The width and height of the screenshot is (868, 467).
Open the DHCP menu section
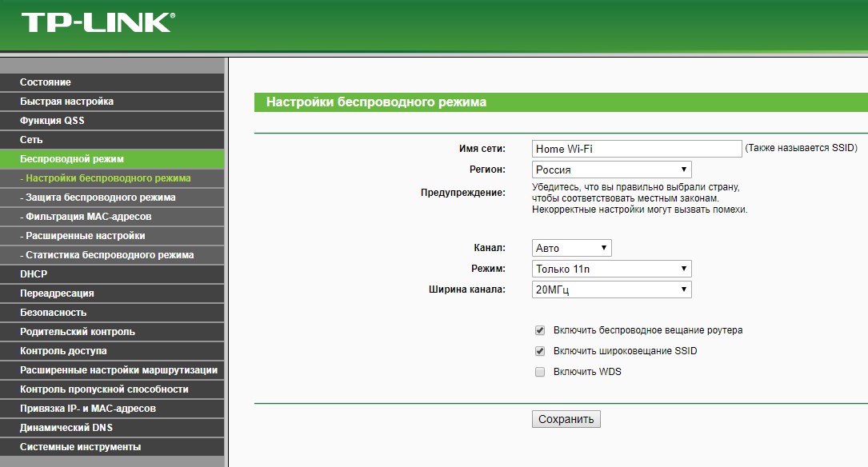point(34,274)
